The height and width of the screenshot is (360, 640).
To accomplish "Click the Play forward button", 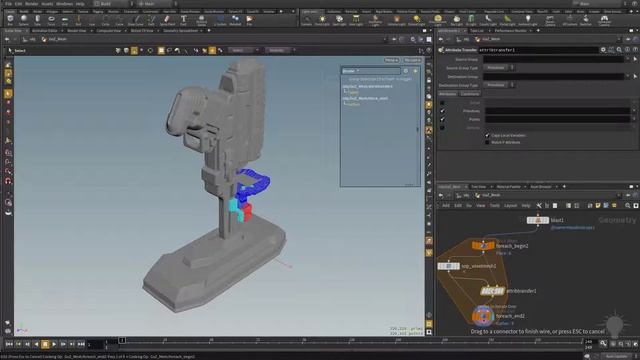I will pos(54,344).
